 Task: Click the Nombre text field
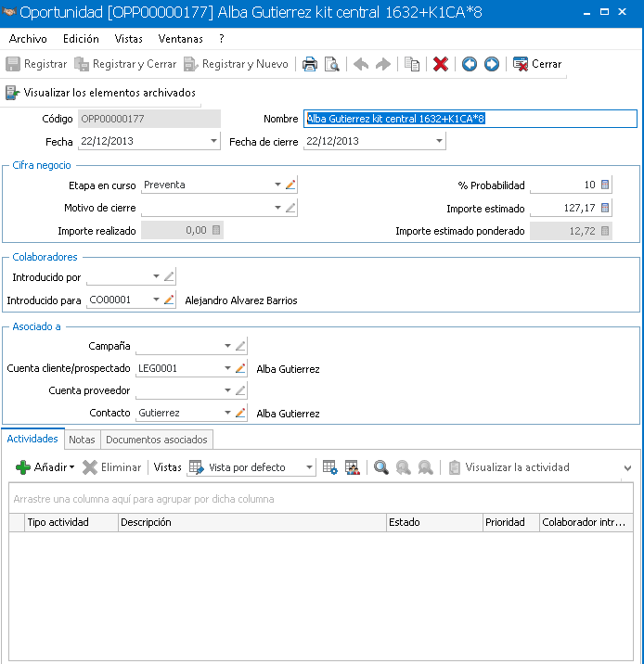[x=470, y=119]
